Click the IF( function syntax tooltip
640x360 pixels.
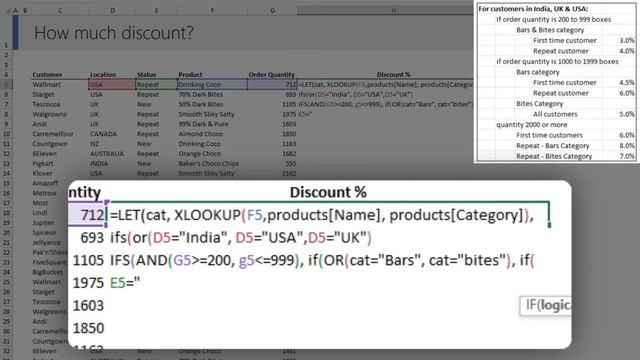[546, 305]
